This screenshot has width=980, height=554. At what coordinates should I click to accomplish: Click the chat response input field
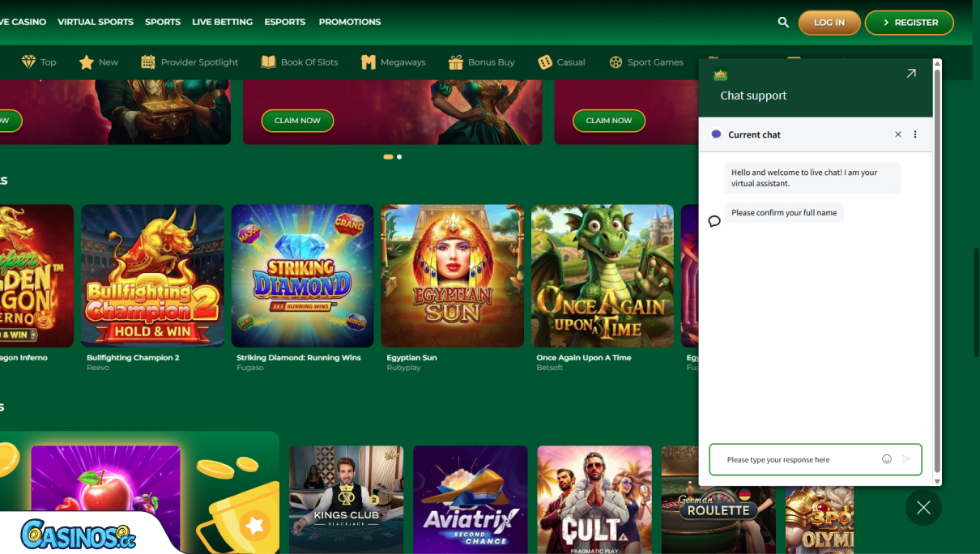[816, 459]
